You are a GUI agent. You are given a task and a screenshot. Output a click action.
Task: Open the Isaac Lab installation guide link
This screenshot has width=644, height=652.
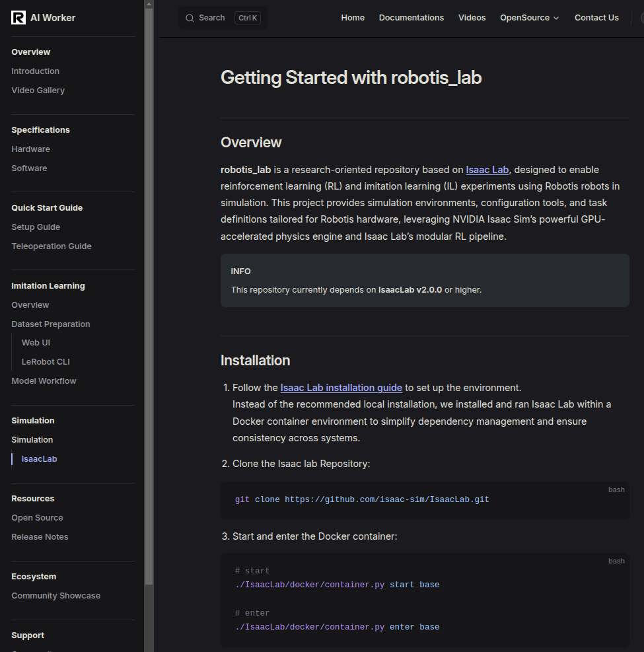(341, 388)
